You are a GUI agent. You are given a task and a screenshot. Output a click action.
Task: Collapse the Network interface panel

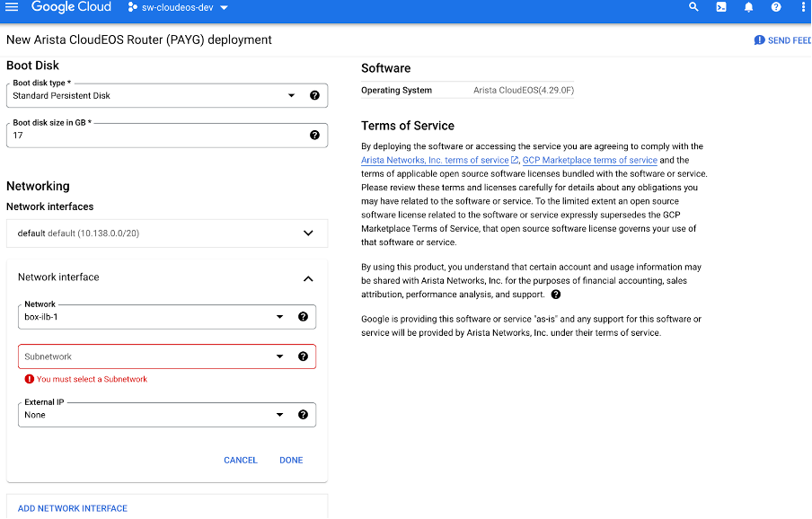308,279
